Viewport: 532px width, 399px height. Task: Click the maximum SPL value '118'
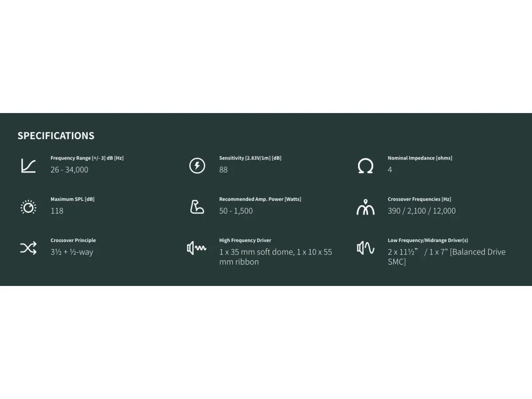pyautogui.click(x=57, y=211)
